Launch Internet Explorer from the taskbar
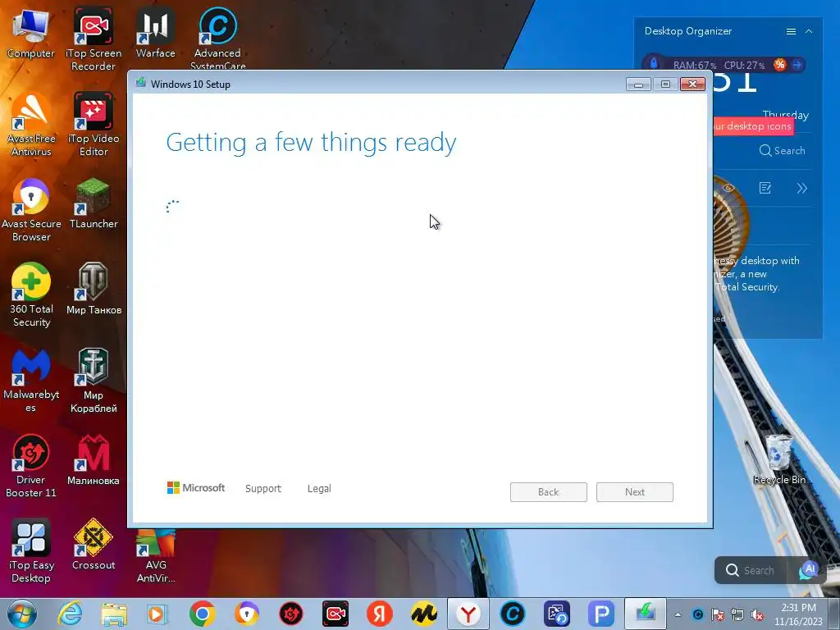This screenshot has width=840, height=630. tap(71, 614)
